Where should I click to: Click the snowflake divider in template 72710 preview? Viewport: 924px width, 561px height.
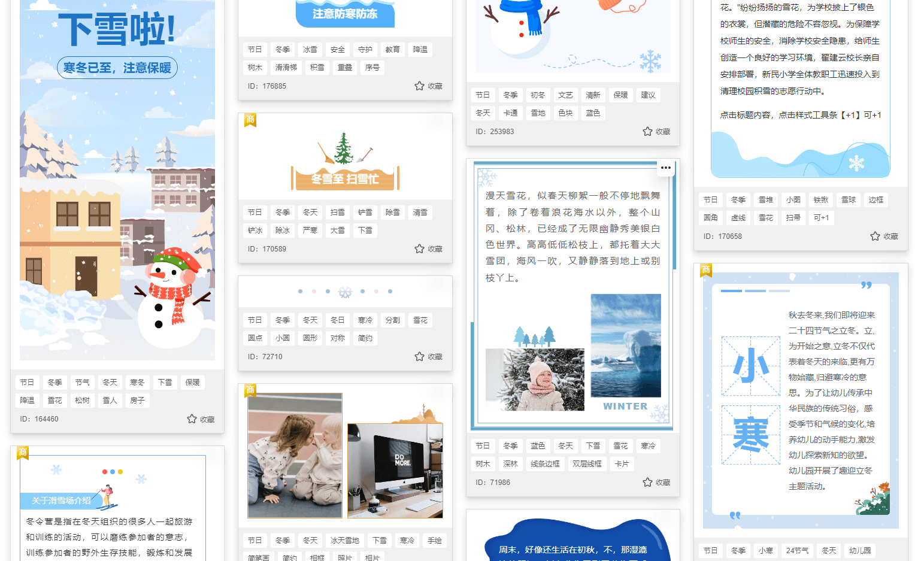(x=345, y=292)
